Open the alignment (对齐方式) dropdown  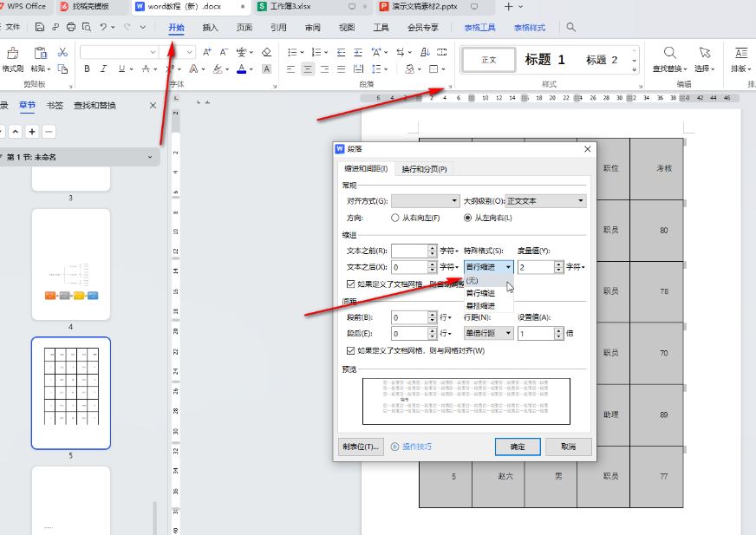(x=425, y=200)
